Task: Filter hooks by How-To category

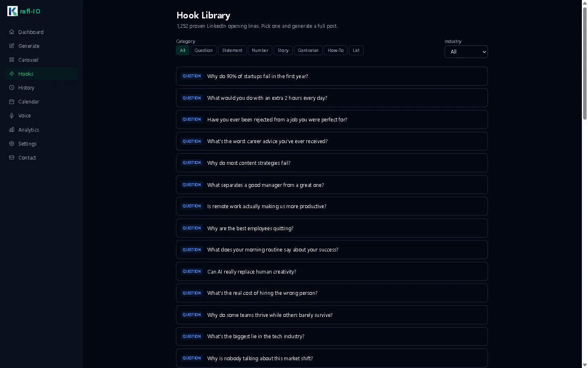Action: point(336,50)
